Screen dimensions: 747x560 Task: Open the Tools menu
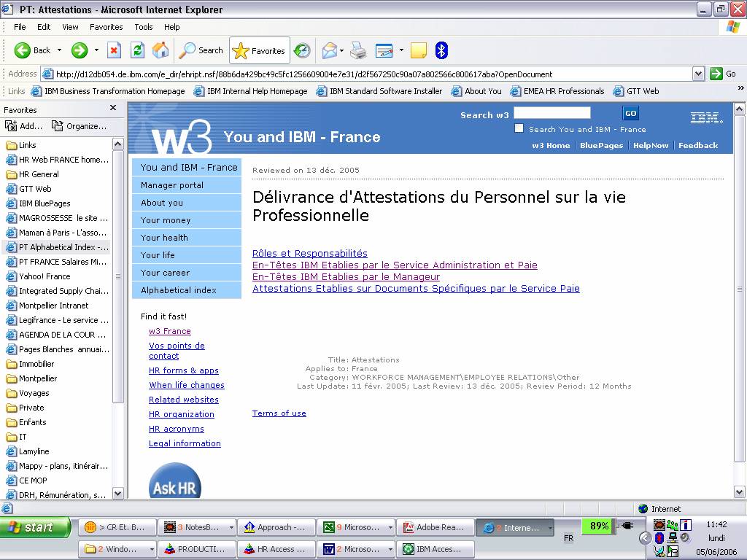[144, 27]
